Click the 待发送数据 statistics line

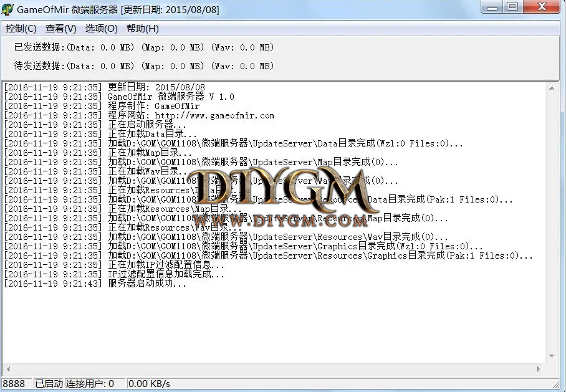click(143, 66)
